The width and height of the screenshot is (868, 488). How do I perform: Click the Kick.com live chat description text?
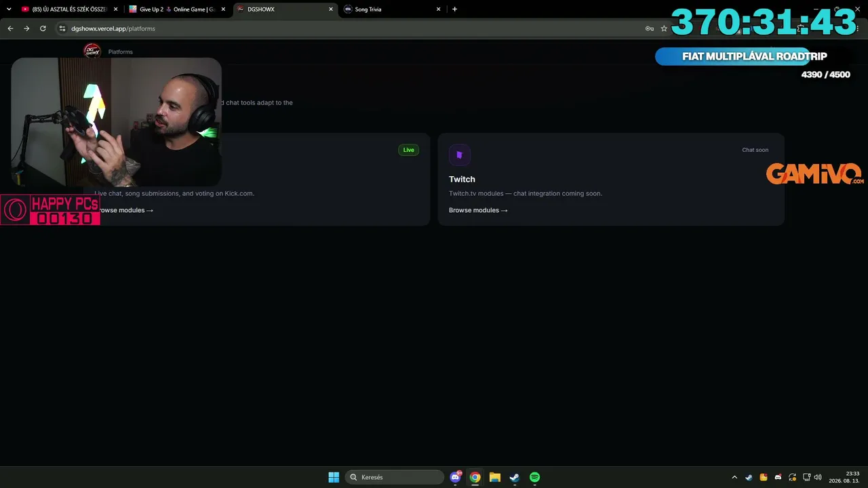pyautogui.click(x=175, y=193)
